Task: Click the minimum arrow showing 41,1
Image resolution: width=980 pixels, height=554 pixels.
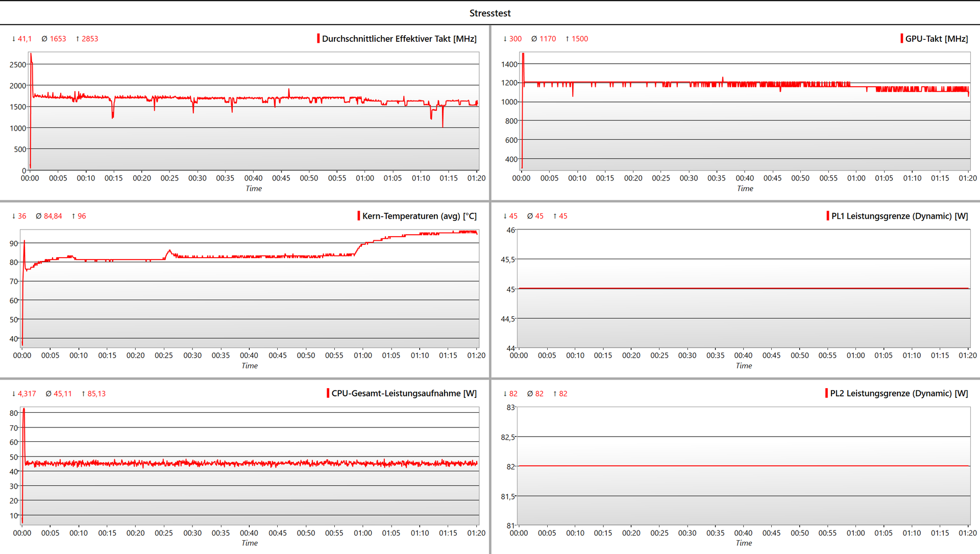Action: click(x=14, y=39)
